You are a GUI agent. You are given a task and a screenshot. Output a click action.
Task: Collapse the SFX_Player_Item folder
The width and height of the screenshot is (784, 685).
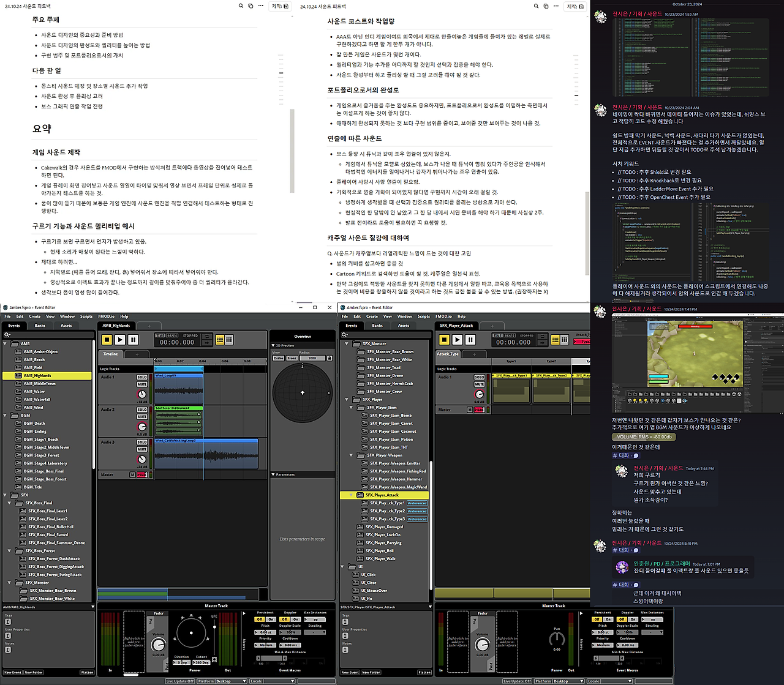pos(352,407)
